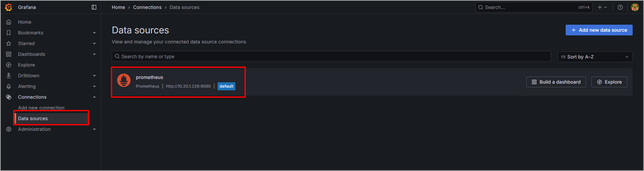This screenshot has height=171, width=644.
Task: Click the Alerting bell icon
Action: [9, 86]
